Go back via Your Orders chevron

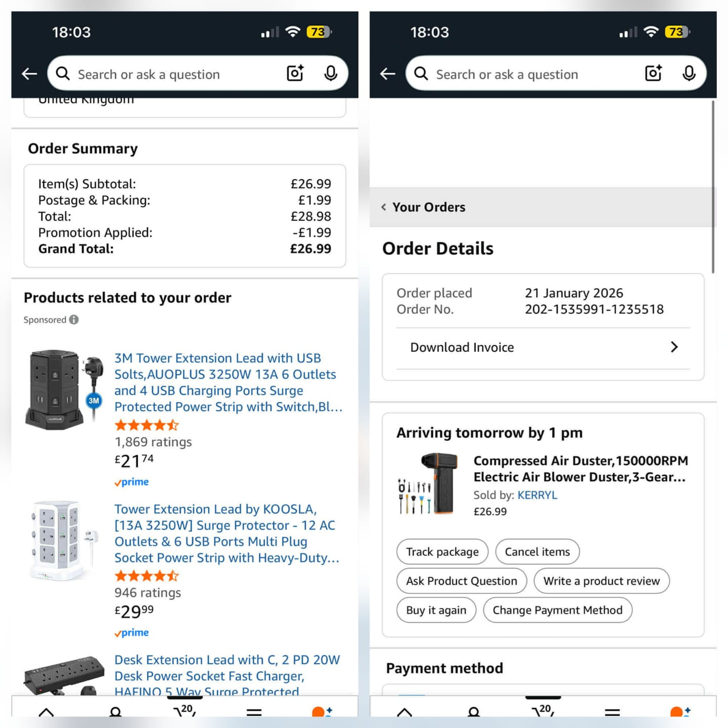tap(384, 207)
